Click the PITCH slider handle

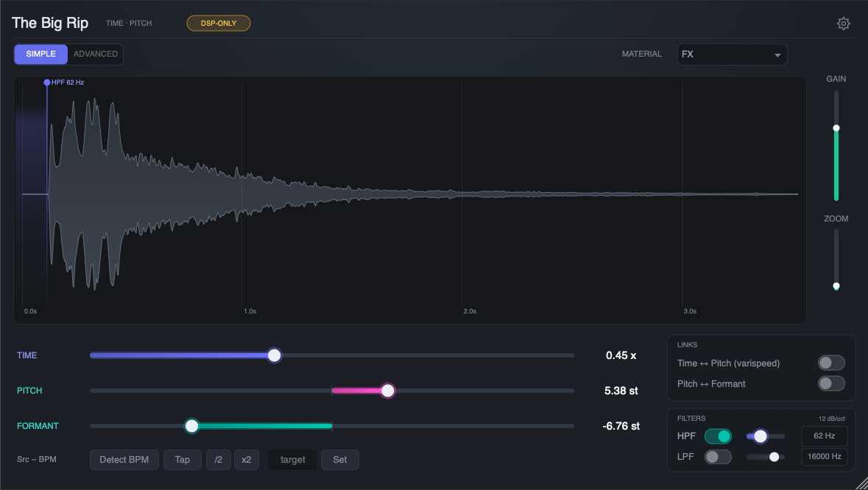387,391
